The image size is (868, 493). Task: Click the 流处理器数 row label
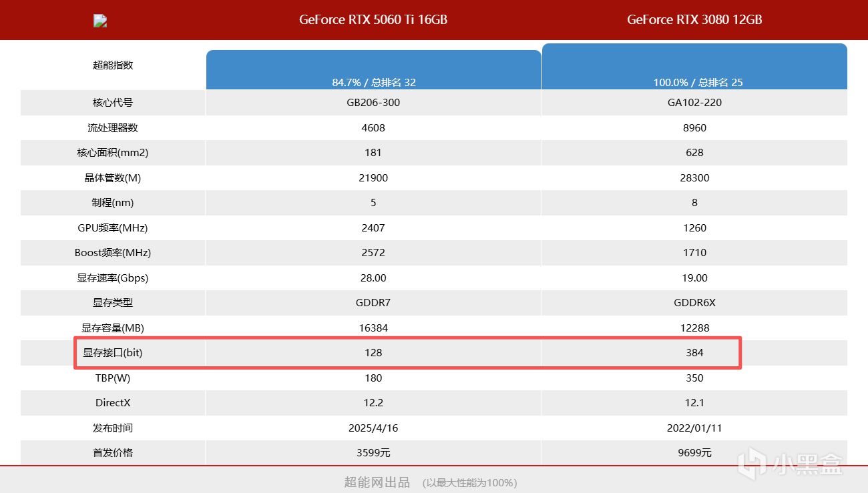pos(113,128)
